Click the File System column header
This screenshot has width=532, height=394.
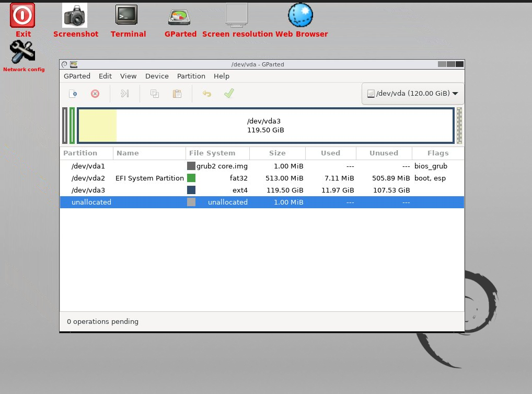pos(212,153)
